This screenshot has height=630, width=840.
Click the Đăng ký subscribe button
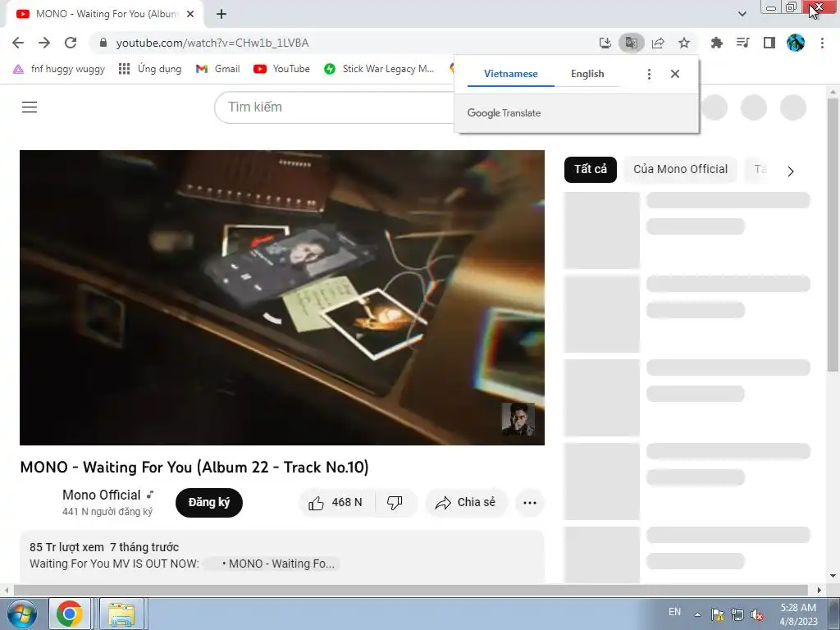[209, 503]
